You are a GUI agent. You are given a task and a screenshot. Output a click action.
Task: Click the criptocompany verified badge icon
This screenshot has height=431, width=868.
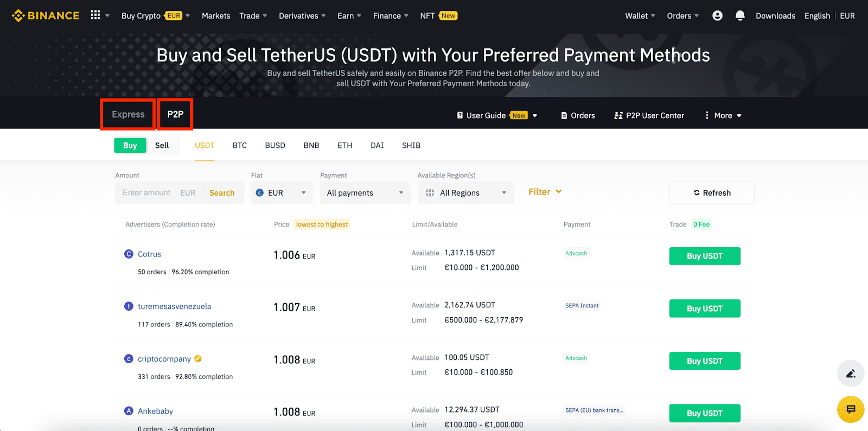coord(198,359)
